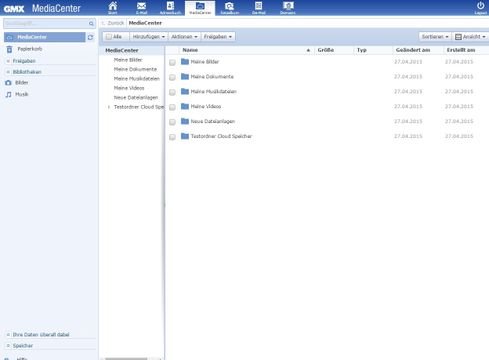Tick the Alle select-all checkbox
This screenshot has width=489, height=360.
tap(109, 37)
